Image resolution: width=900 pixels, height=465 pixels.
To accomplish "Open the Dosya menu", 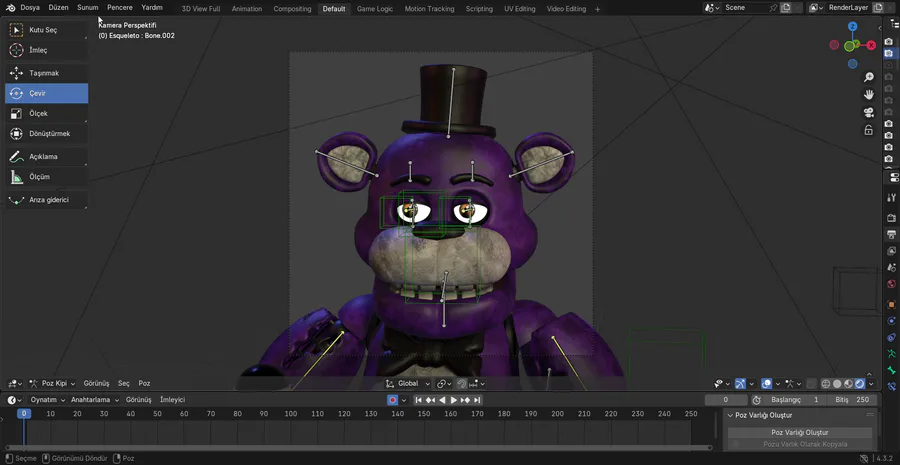I will click(x=30, y=8).
